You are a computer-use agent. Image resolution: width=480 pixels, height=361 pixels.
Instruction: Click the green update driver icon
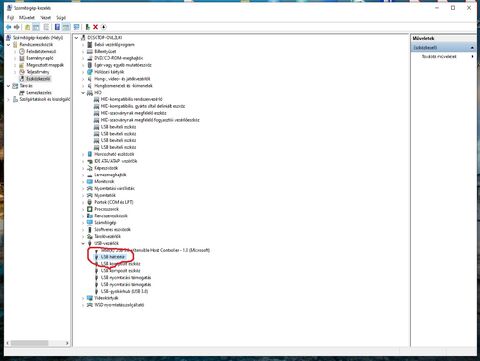coord(88,27)
